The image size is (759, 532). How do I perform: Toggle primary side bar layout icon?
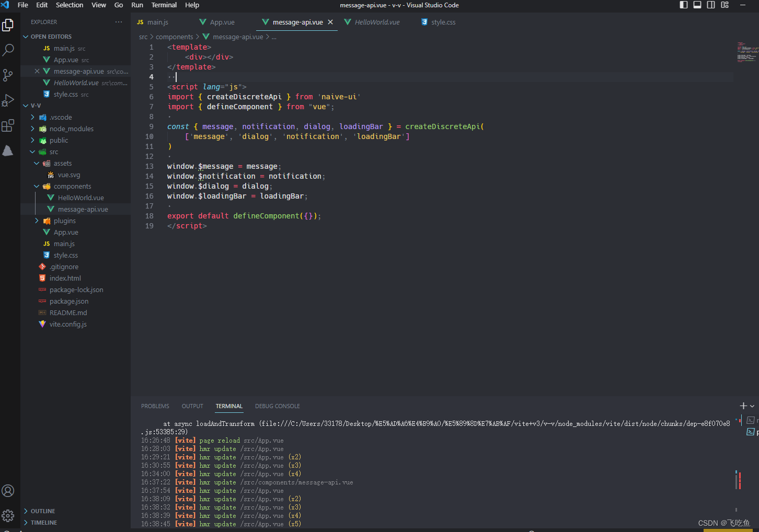click(684, 5)
